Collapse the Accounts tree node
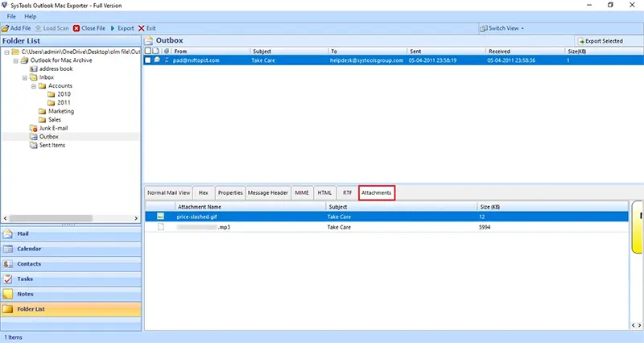Image resolution: width=644 pixels, height=343 pixels. point(34,86)
